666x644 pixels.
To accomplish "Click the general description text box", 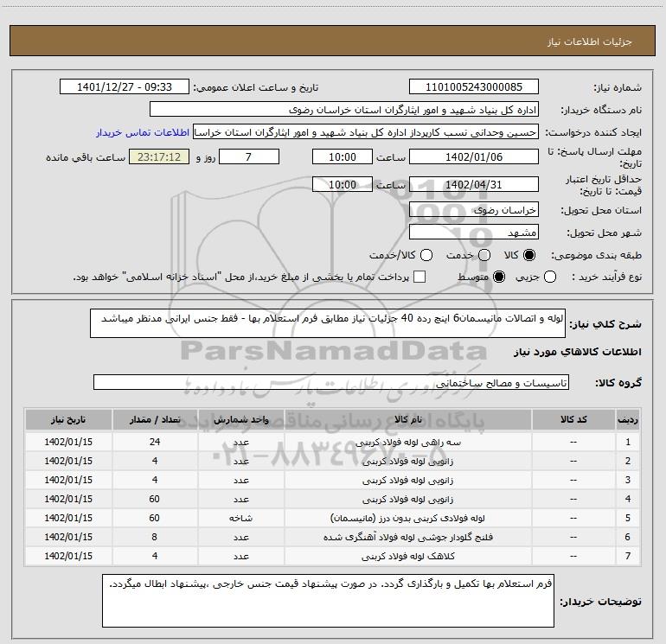I will (x=328, y=323).
